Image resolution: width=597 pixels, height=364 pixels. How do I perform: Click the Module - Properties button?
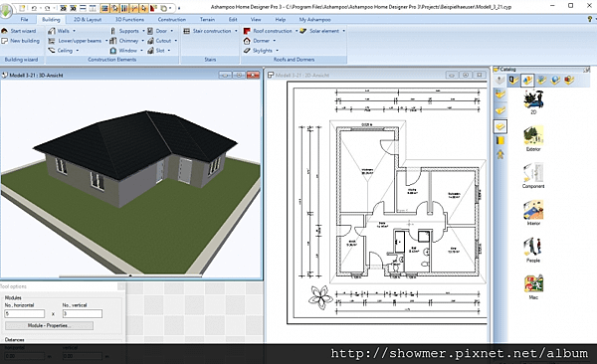click(x=49, y=325)
